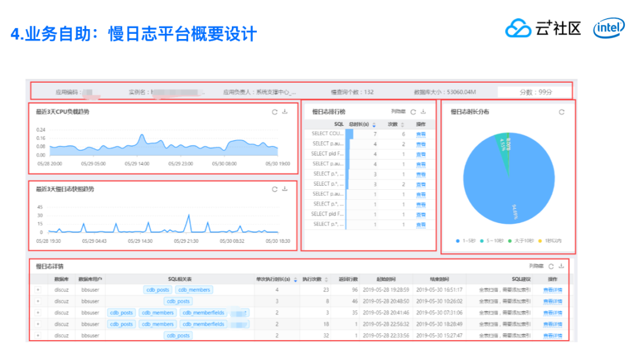Refresh the 最近3天CPU负载趋势 chart
The width and height of the screenshot is (629, 364).
point(274,112)
